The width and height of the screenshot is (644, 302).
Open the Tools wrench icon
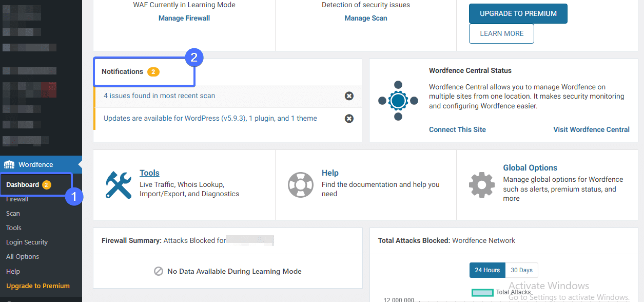119,185
